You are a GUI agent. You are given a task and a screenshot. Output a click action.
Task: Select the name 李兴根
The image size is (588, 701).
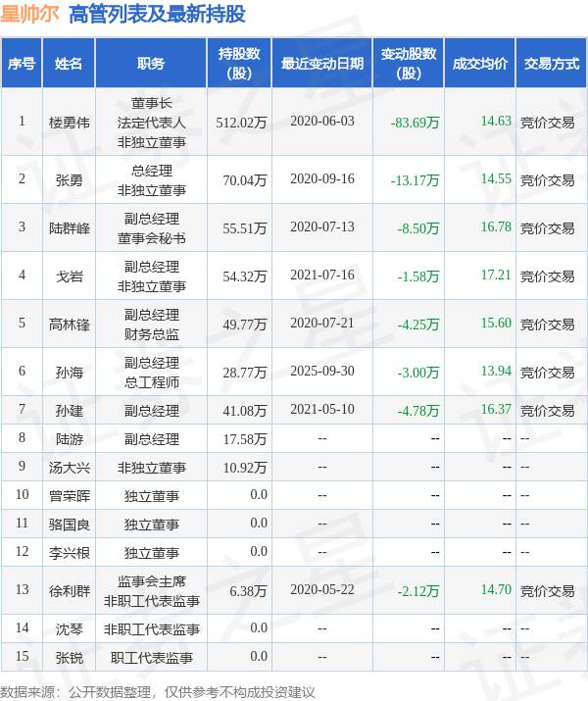70,553
